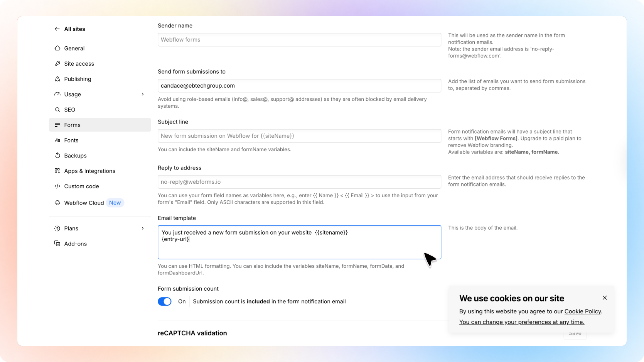Click the 'Form submission count' label

(x=188, y=289)
